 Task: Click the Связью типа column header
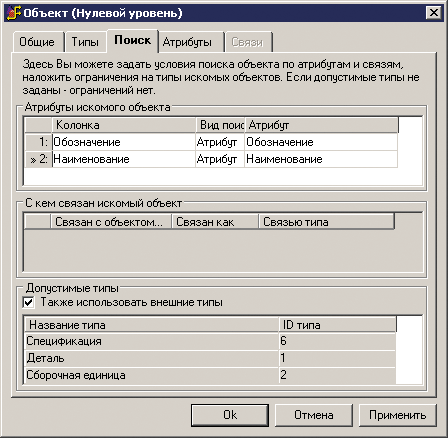[327, 222]
